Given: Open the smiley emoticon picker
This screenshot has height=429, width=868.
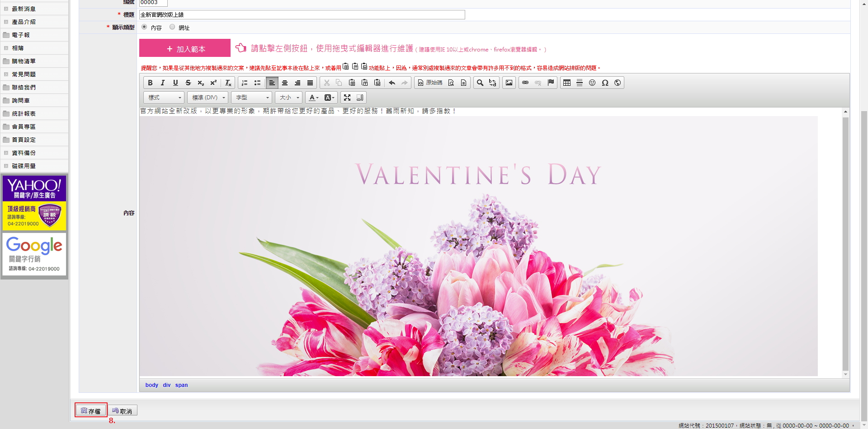Looking at the screenshot, I should (592, 83).
